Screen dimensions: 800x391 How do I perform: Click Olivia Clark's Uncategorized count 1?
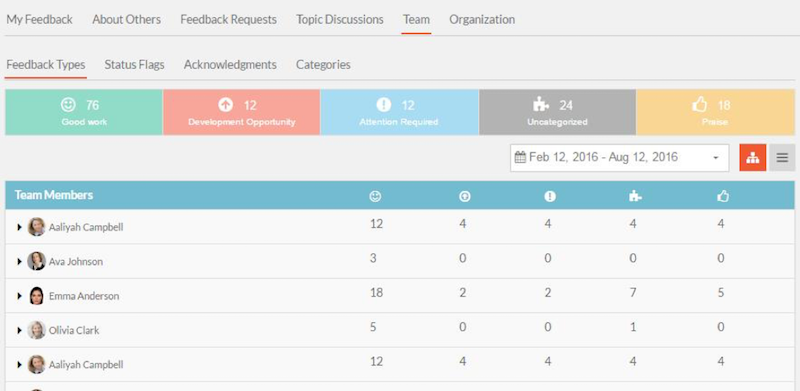633,327
